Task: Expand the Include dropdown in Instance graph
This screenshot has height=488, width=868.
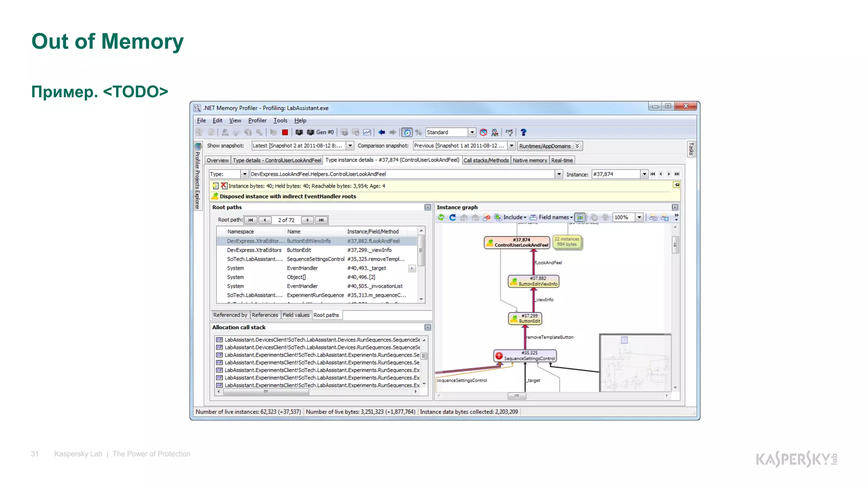Action: pyautogui.click(x=515, y=218)
